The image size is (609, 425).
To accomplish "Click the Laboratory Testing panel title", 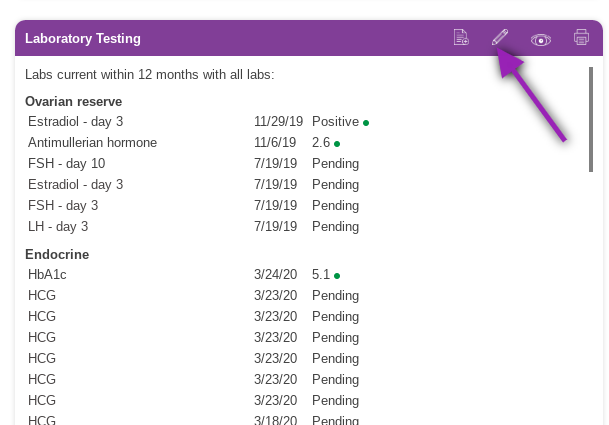I will [x=83, y=38].
